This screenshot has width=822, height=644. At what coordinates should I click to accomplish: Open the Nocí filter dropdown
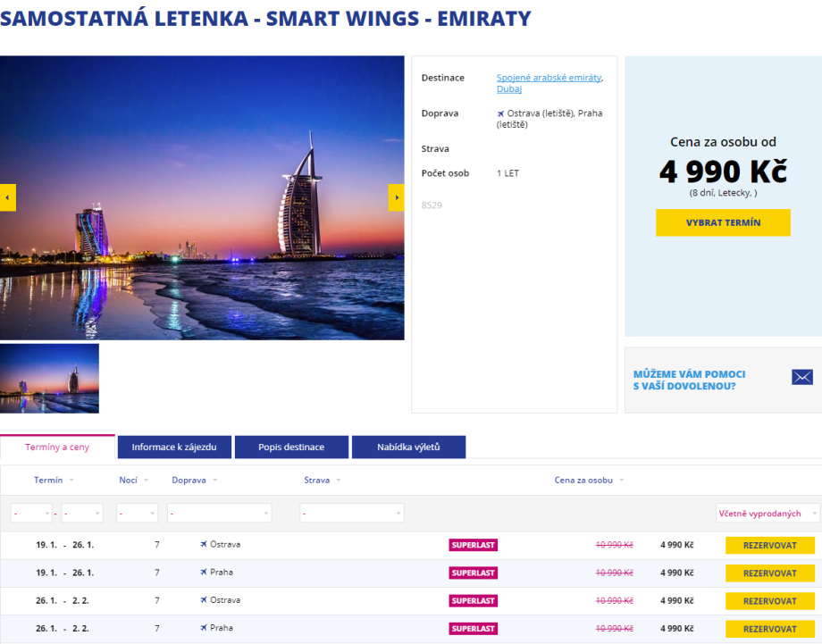pos(137,514)
